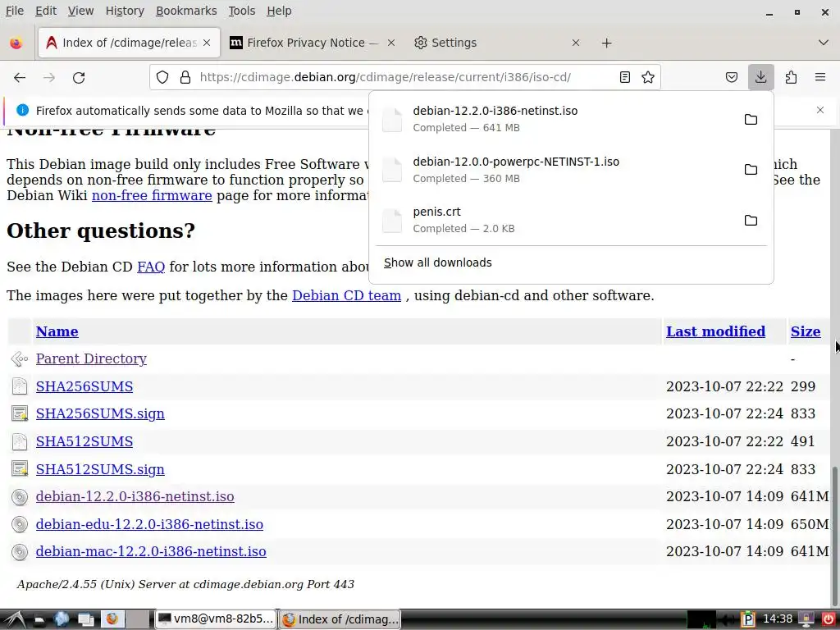Open SHA256SUMS.sign link

tap(100, 414)
